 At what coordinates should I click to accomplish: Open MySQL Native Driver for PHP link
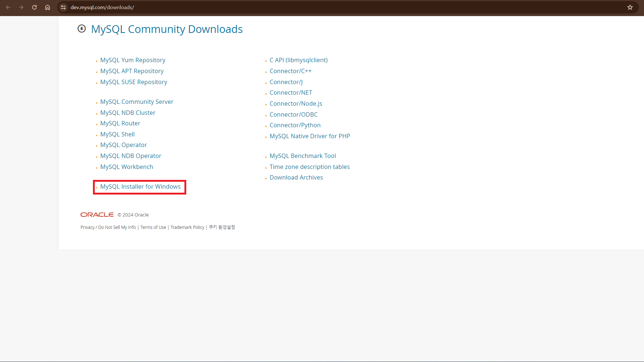point(310,136)
